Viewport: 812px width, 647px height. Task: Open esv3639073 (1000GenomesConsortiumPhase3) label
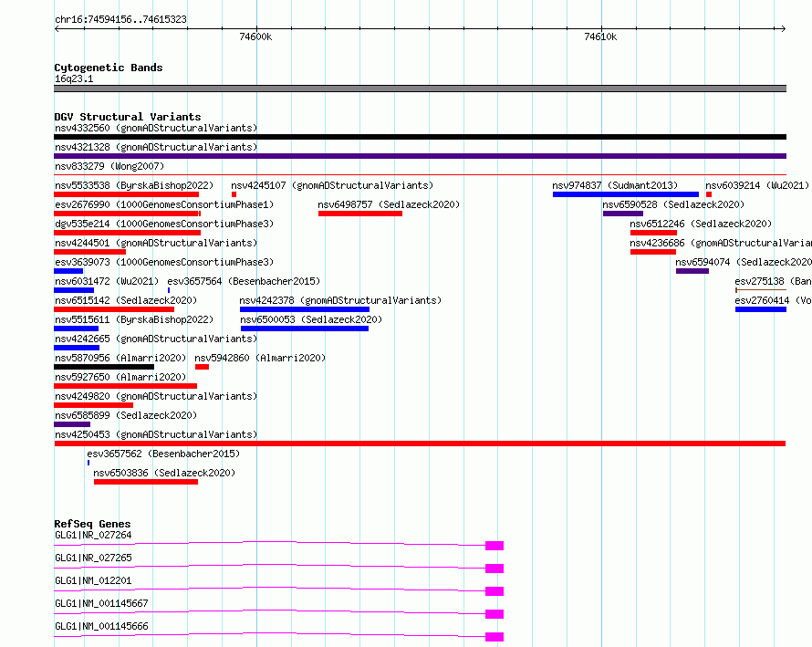(164, 262)
